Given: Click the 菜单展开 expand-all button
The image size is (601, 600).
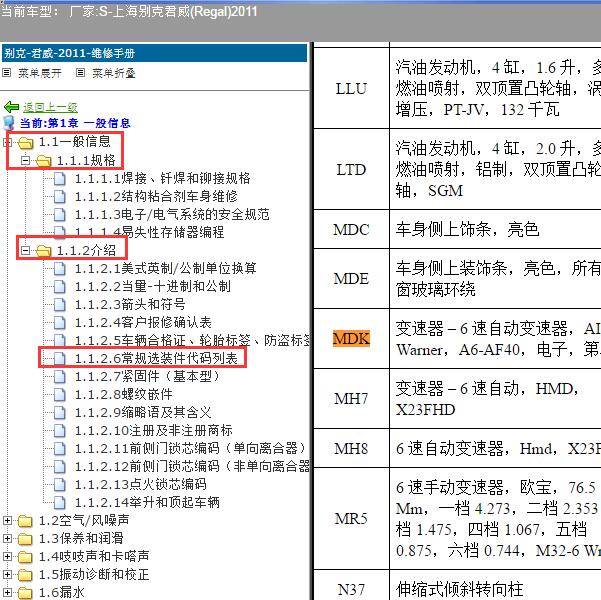Looking at the screenshot, I should (40, 73).
